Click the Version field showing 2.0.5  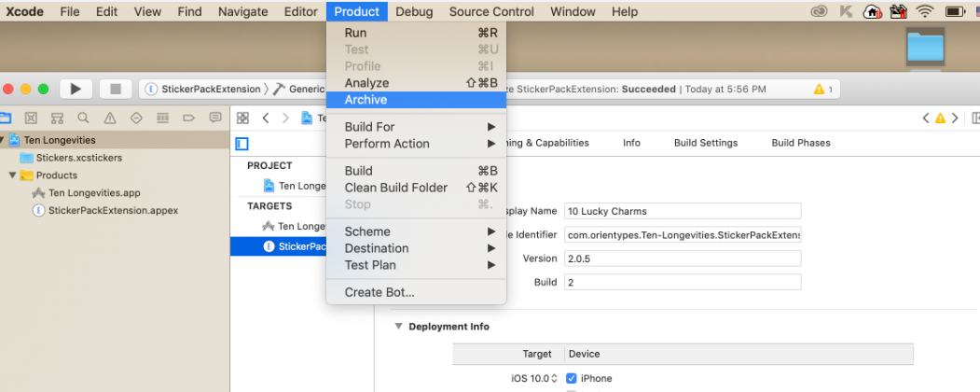coord(683,259)
